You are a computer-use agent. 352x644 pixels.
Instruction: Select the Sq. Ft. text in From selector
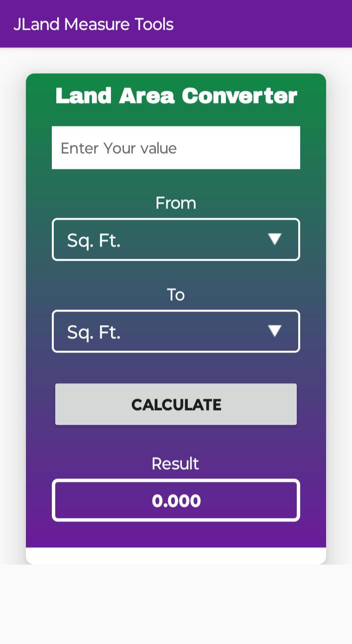pos(94,240)
